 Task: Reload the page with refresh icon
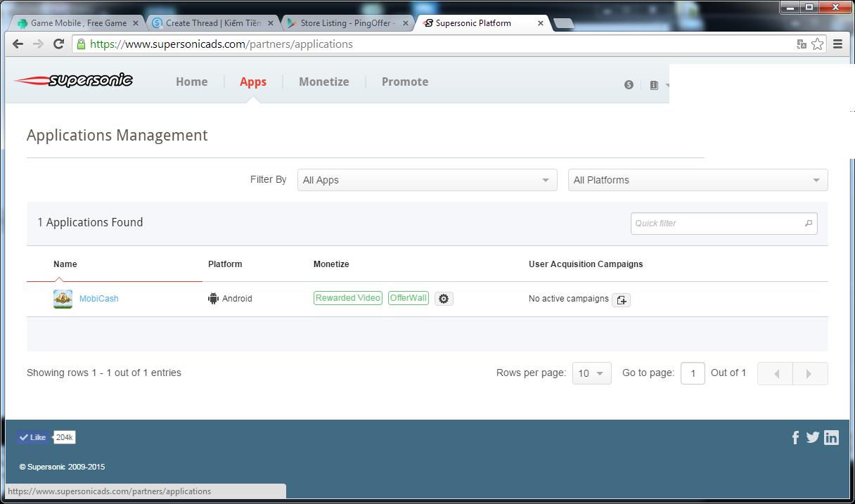coord(59,44)
